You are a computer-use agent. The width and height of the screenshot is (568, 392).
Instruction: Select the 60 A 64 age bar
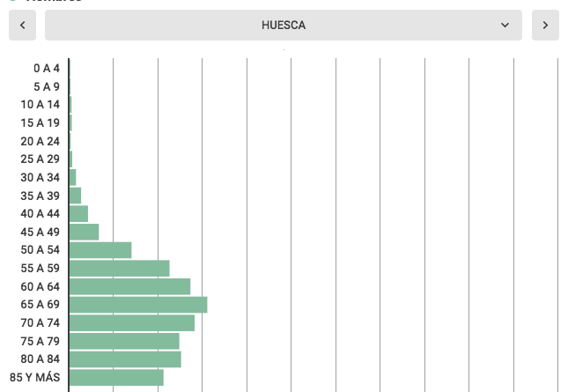click(129, 286)
